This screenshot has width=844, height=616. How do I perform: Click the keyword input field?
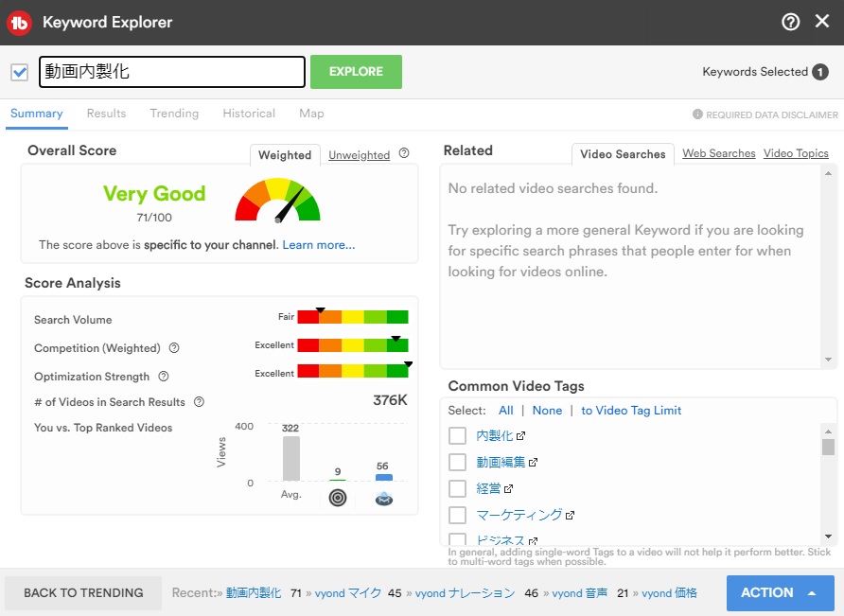172,72
